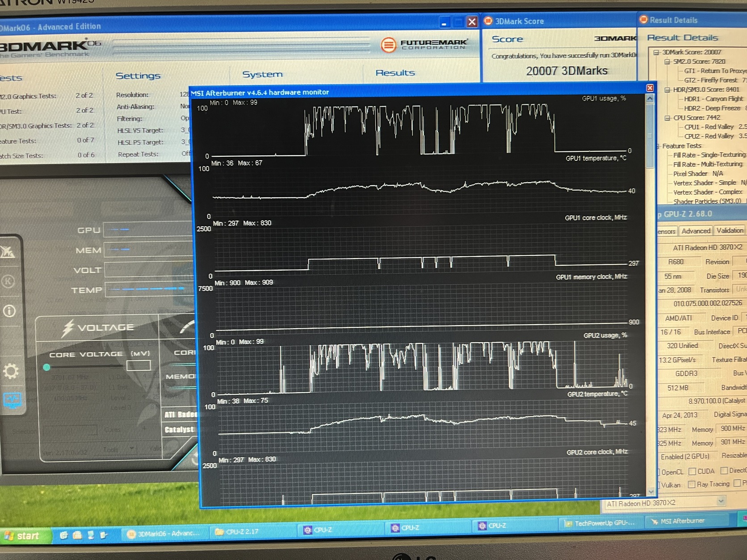Launch Kombustor via the K sidebar icon
This screenshot has height=560, width=747.
coord(8,281)
